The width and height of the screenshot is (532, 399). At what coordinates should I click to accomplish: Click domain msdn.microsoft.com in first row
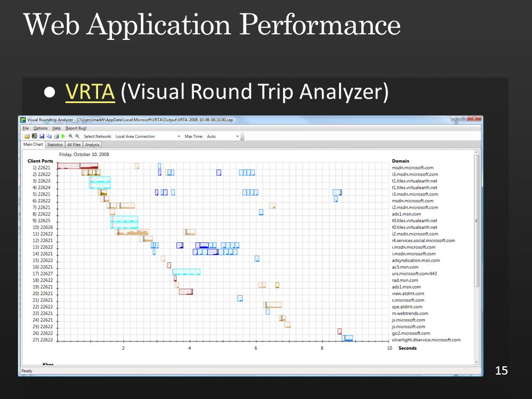tap(412, 167)
